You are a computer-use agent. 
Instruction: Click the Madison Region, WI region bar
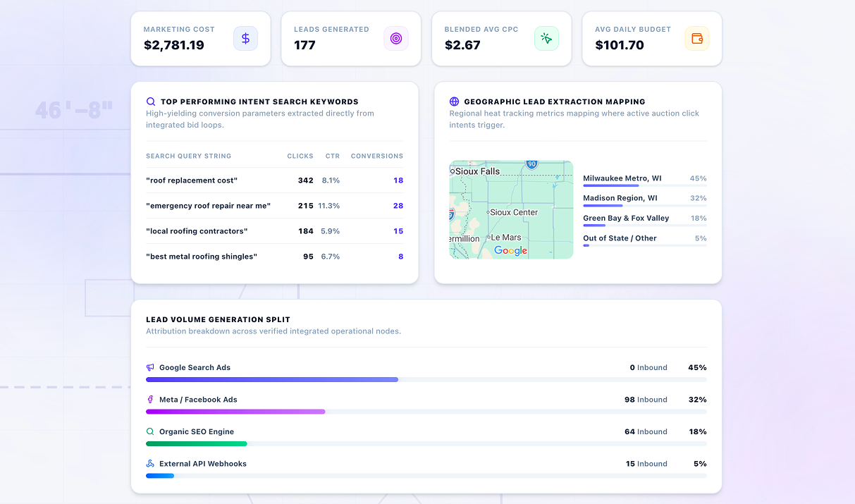(644, 206)
